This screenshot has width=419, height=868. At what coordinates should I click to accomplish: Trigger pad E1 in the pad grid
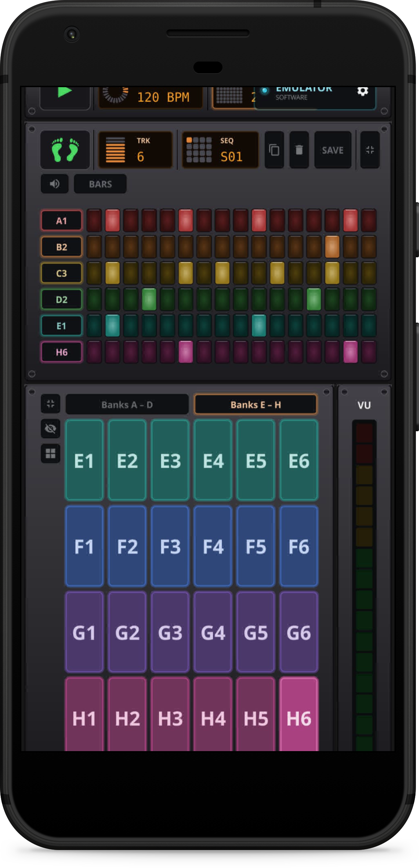pyautogui.click(x=84, y=460)
